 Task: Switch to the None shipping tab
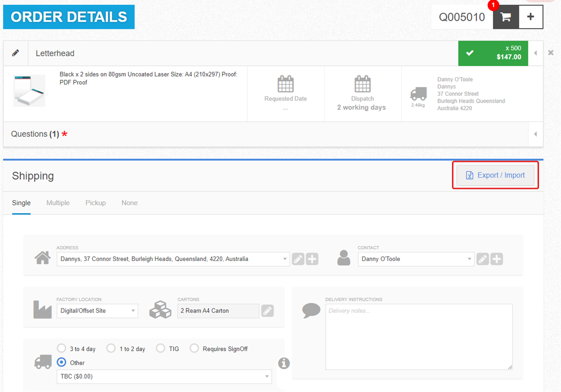tap(129, 203)
